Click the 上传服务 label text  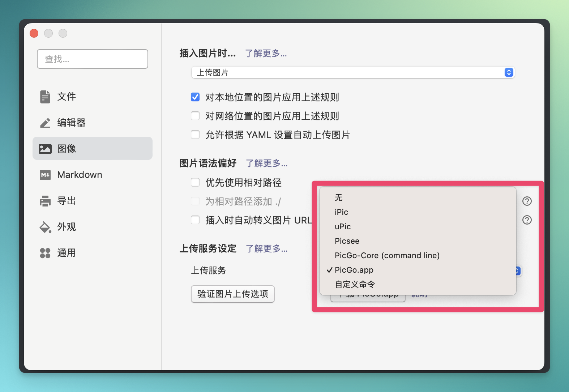209,270
